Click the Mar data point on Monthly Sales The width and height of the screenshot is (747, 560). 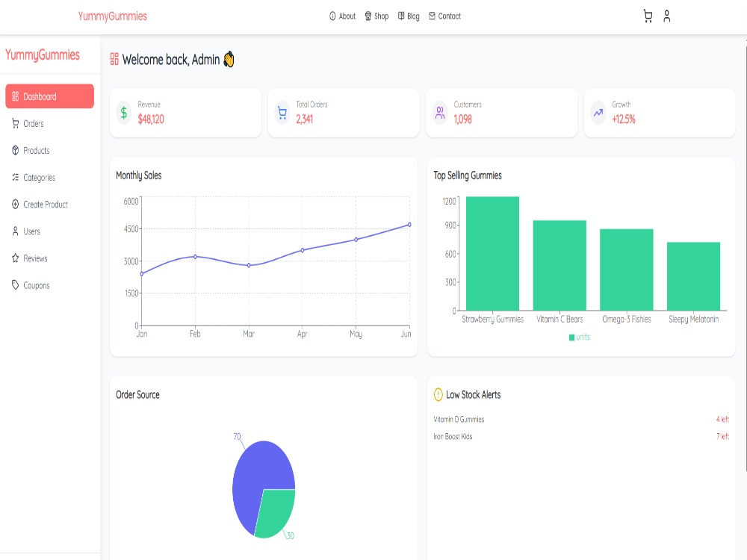(x=249, y=265)
